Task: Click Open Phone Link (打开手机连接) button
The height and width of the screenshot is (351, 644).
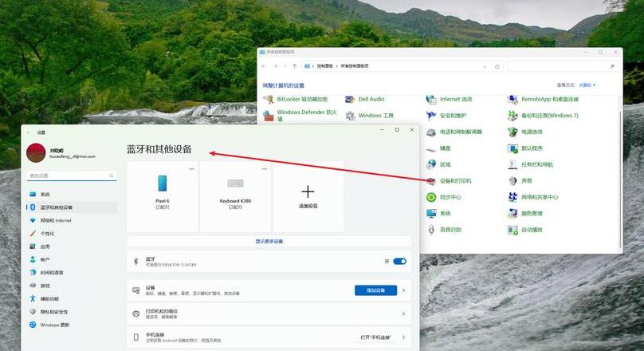Action: (x=376, y=337)
